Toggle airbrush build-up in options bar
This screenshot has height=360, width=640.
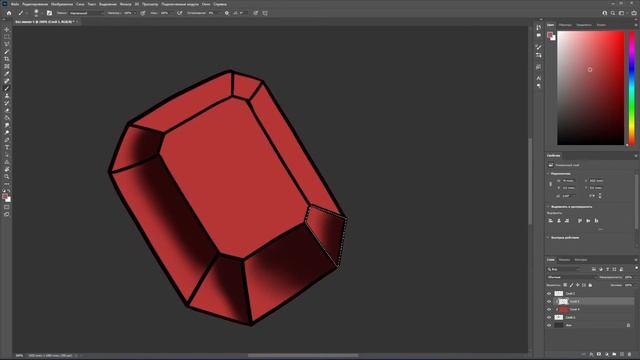(x=180, y=13)
